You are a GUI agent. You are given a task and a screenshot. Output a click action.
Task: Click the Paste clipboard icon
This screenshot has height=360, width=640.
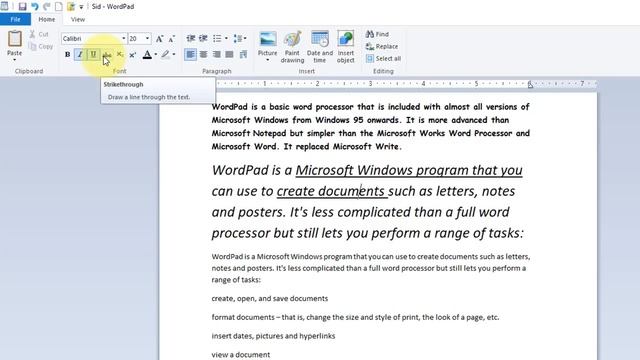pos(15,39)
